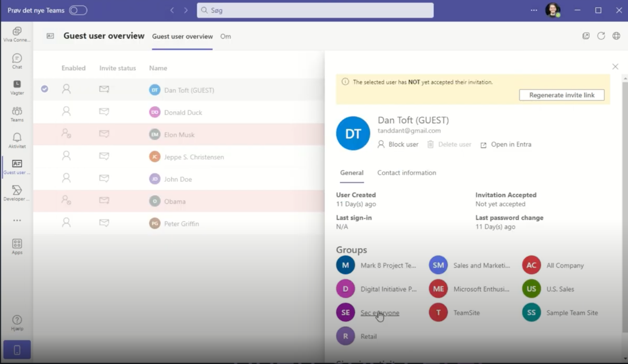Open Chat from the left sidebar

[17, 61]
